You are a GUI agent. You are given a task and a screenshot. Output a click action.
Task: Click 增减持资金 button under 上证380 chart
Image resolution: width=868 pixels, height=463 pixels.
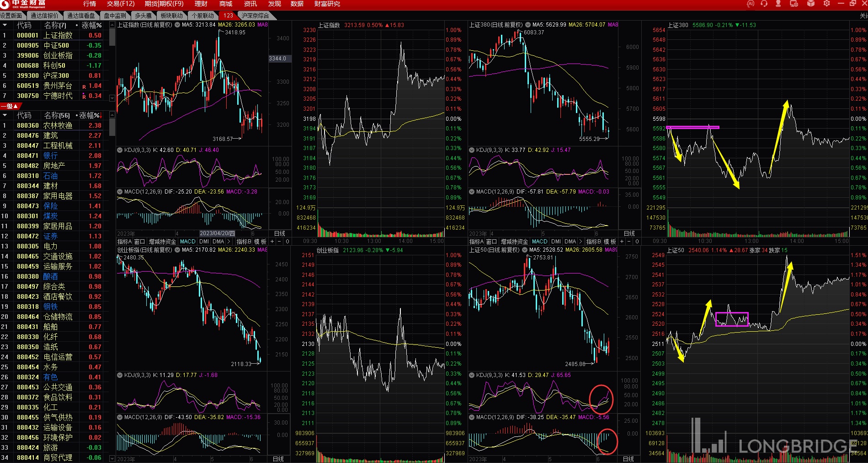click(514, 242)
